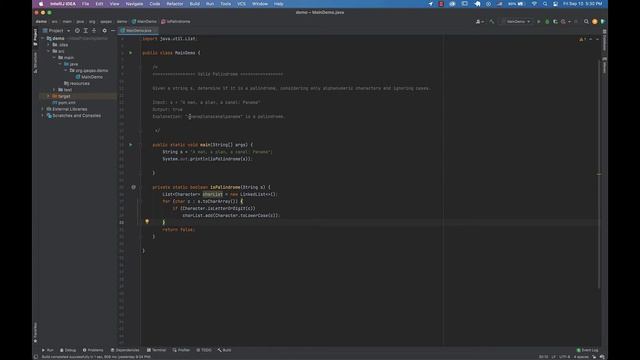The image size is (640, 360).
Task: Click the run gutter arrow beside class MainDemo
Action: click(131, 53)
